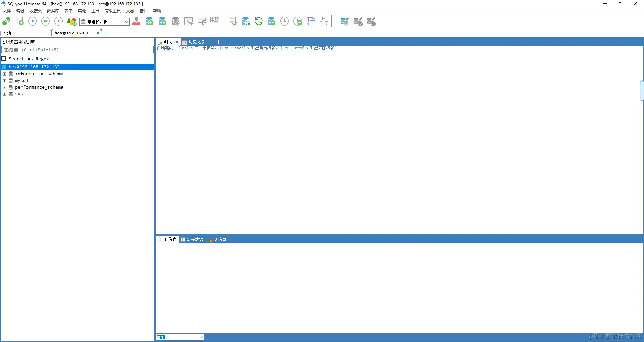The image size is (644, 342).
Task: Open the 全部 dropdown at the bottom
Action: point(180,337)
